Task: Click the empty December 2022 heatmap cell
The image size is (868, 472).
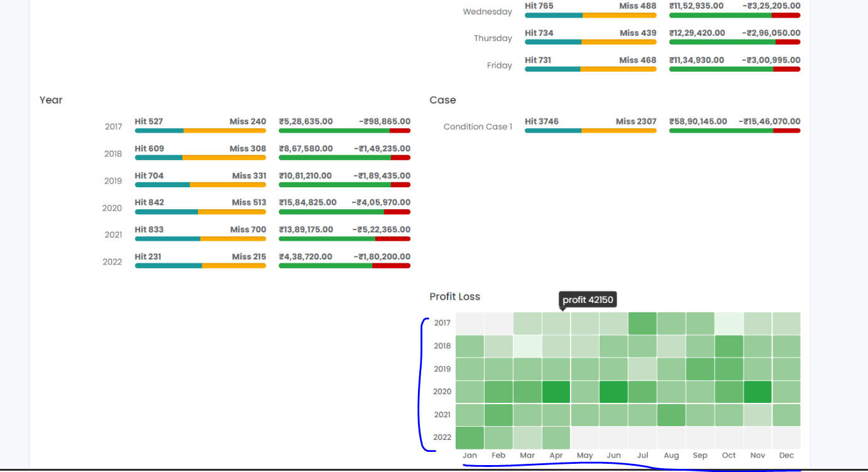Action: tap(786, 437)
